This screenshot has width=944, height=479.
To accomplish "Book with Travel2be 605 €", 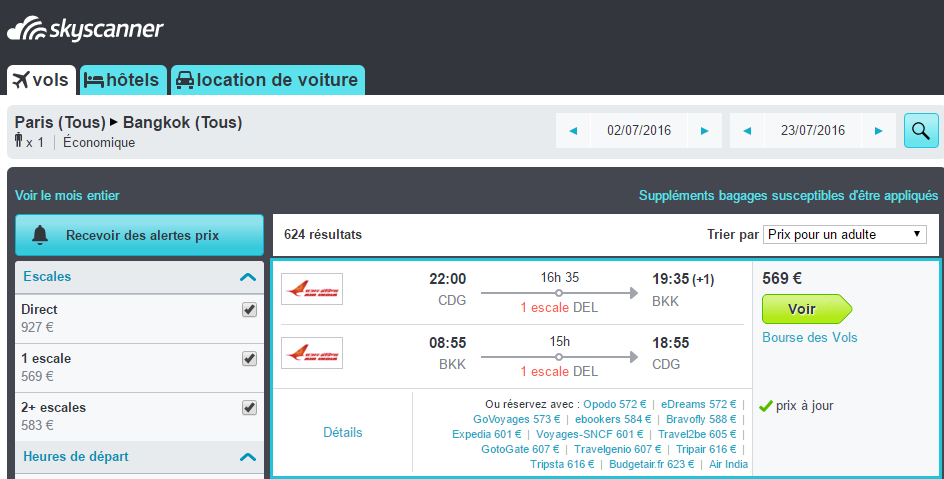I will pyautogui.click(x=697, y=434).
